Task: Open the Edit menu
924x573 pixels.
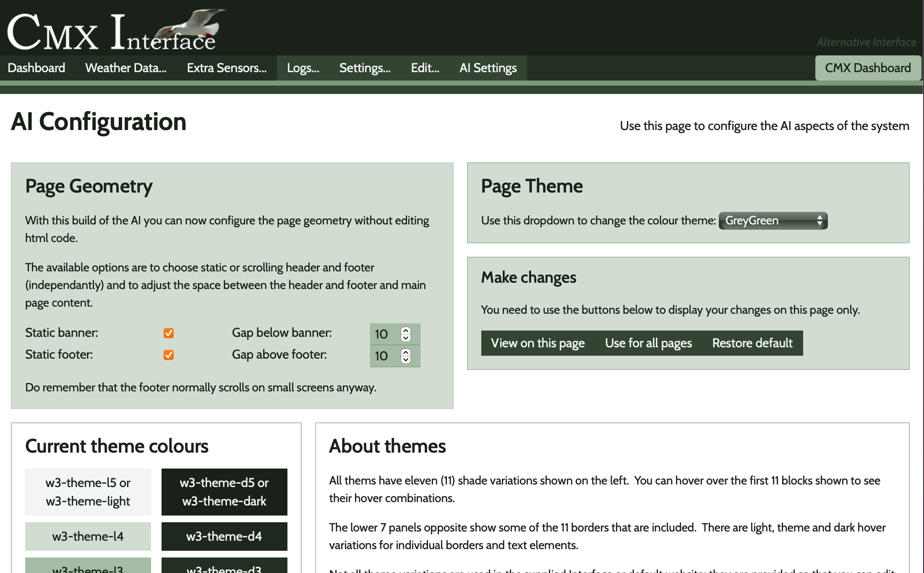Action: (x=425, y=68)
